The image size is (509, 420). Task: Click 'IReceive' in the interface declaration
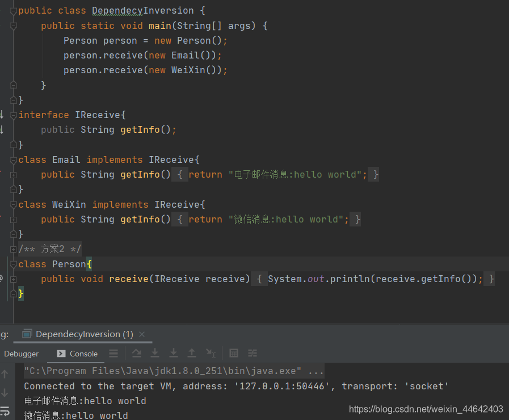[98, 115]
